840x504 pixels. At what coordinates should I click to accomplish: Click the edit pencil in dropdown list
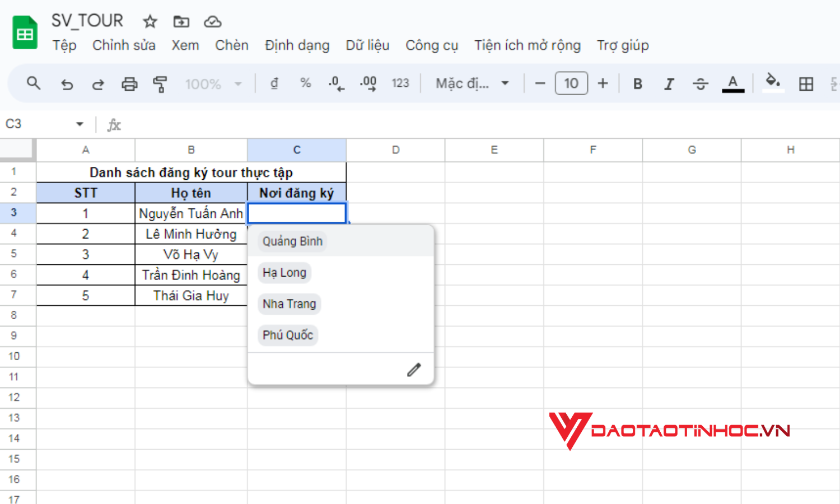click(414, 370)
